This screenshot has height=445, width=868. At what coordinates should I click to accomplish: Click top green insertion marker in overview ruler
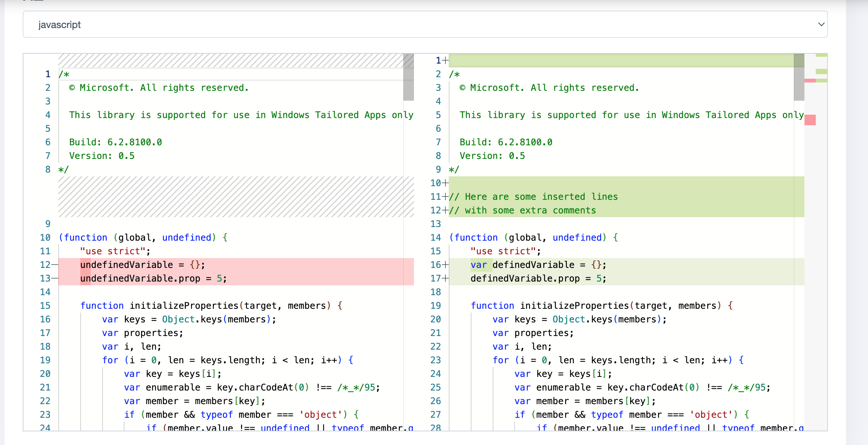(x=821, y=55)
